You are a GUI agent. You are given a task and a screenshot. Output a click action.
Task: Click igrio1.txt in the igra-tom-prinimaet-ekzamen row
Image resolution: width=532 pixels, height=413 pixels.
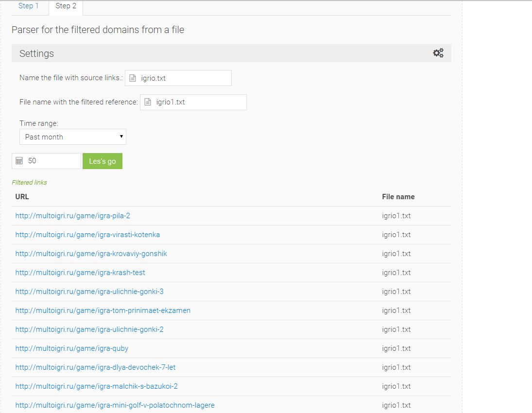(396, 310)
